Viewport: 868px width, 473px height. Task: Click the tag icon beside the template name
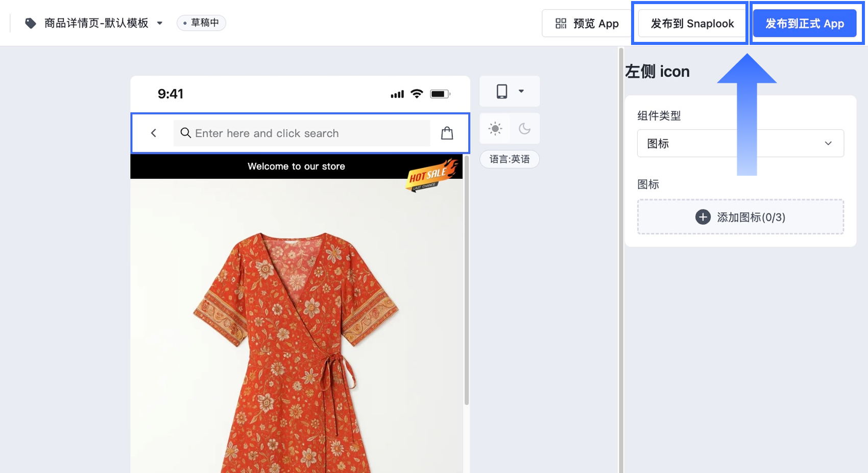point(31,23)
